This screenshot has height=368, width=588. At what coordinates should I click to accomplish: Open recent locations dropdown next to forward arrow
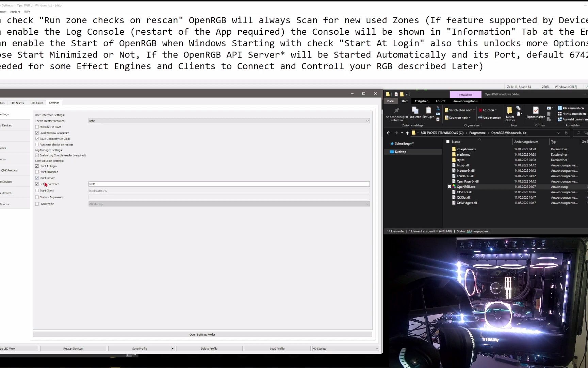point(402,133)
